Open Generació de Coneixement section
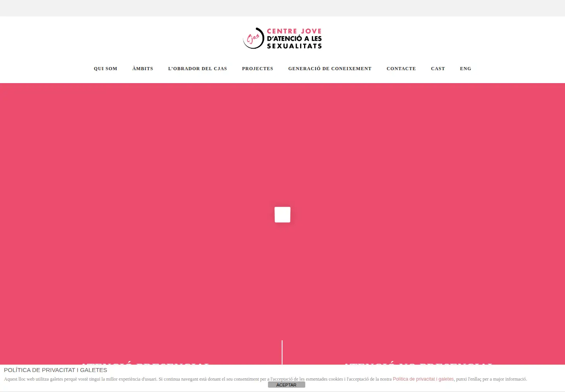The image size is (565, 392). pos(330,69)
